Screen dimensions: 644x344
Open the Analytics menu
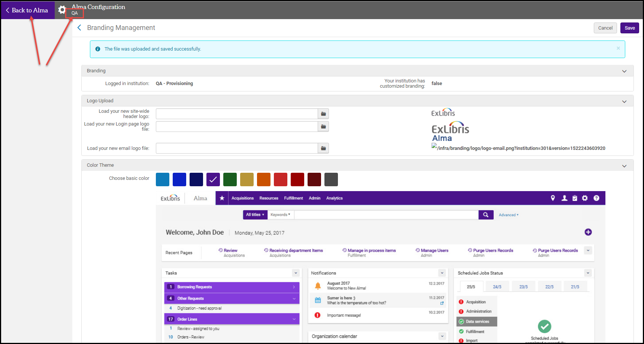click(335, 198)
